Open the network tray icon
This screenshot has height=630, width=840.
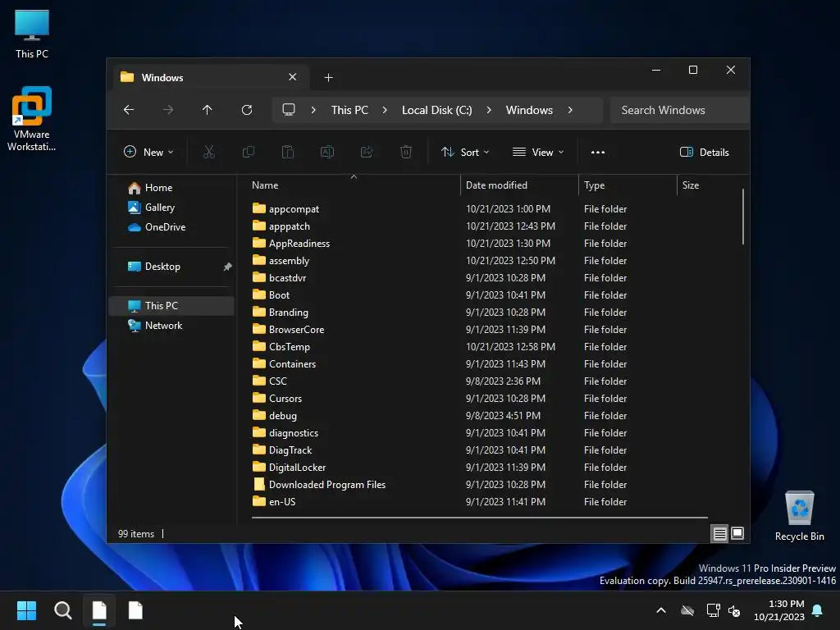[x=713, y=610]
